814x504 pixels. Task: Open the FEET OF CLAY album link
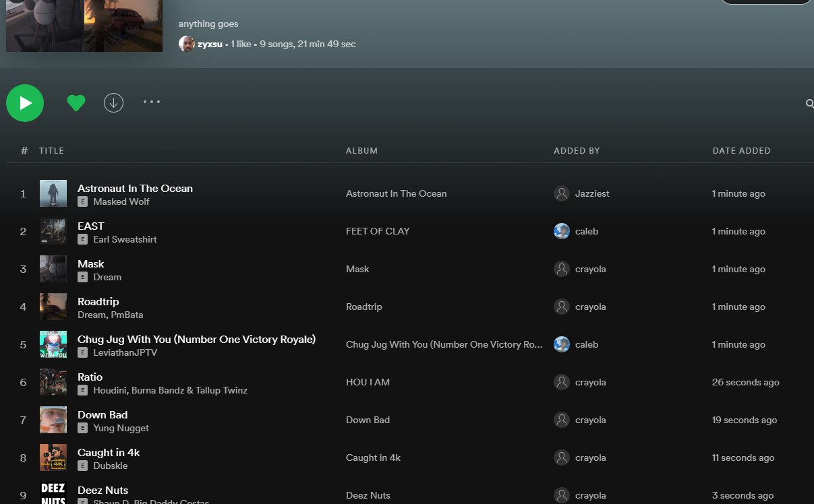coord(378,231)
